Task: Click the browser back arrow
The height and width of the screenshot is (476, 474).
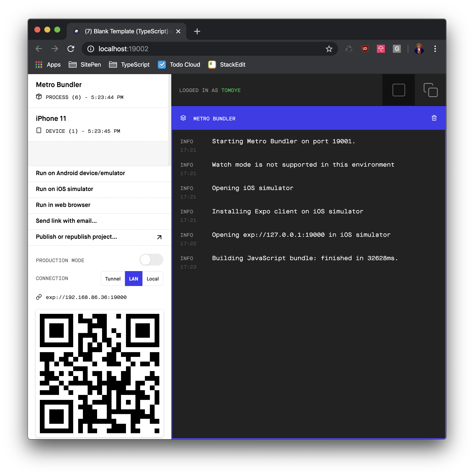Action: pos(39,49)
